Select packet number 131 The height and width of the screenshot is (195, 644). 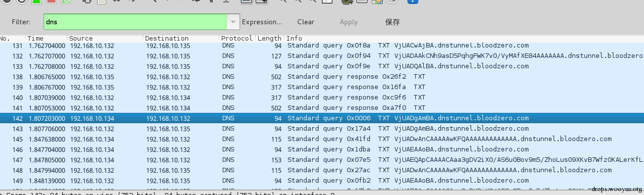[x=322, y=46]
